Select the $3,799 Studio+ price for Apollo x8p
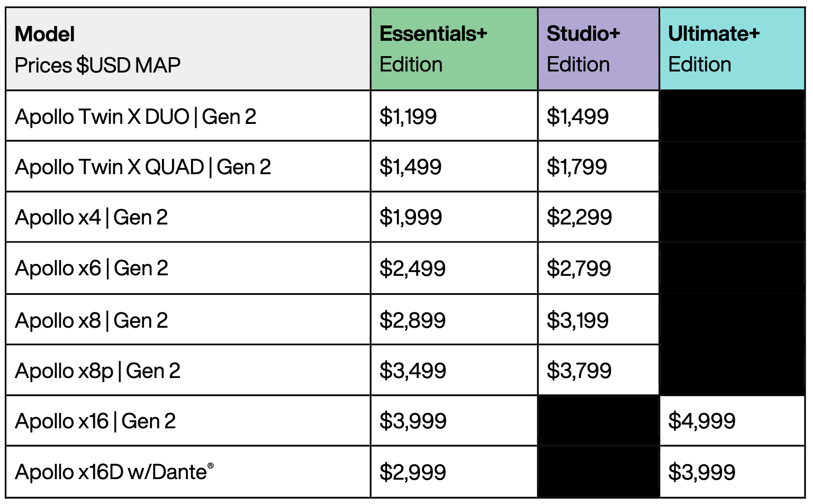Viewport: 813px width, 504px height. pyautogui.click(x=579, y=371)
